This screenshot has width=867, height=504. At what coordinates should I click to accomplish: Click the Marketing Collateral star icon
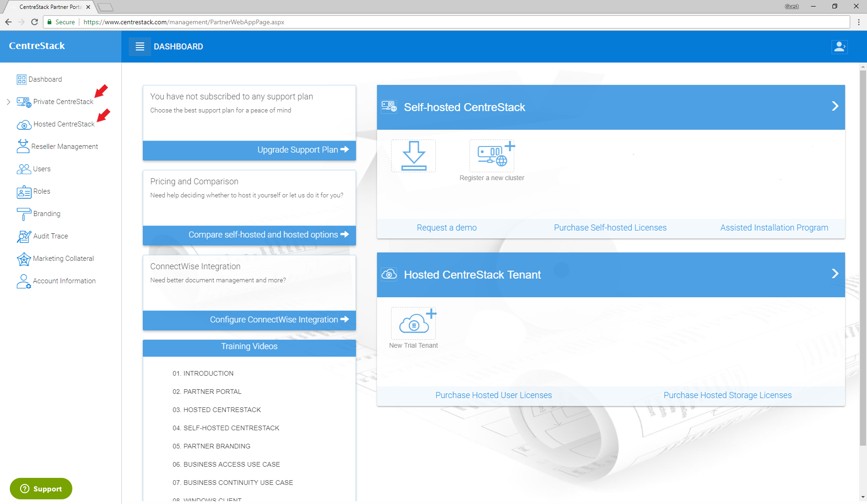pos(24,259)
